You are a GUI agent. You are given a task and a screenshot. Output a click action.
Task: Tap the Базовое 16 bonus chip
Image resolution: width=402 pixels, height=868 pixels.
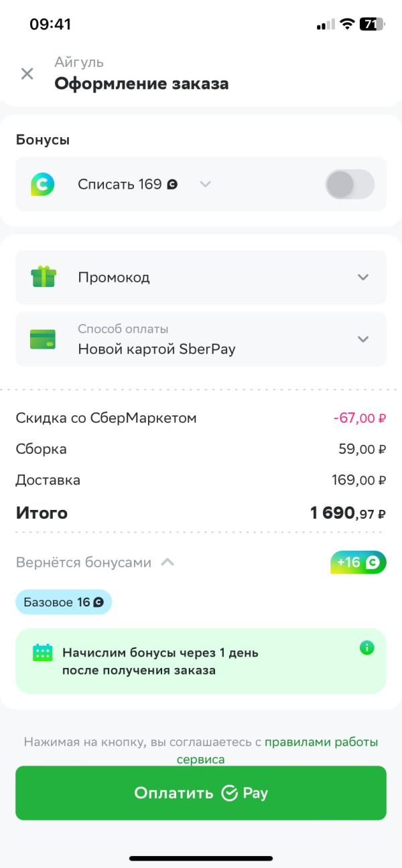point(64,602)
